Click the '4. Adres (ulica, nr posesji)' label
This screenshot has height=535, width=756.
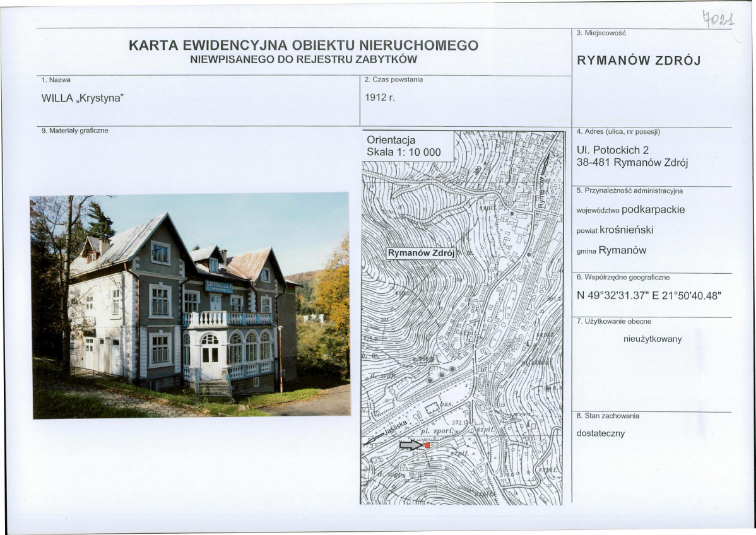point(618,132)
